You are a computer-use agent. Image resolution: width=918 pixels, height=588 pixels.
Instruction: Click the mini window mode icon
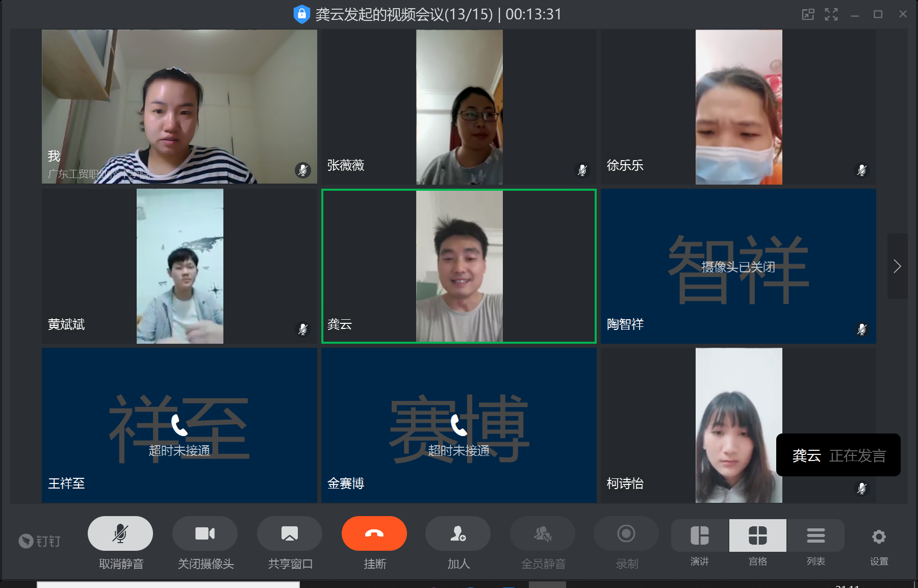pyautogui.click(x=808, y=14)
